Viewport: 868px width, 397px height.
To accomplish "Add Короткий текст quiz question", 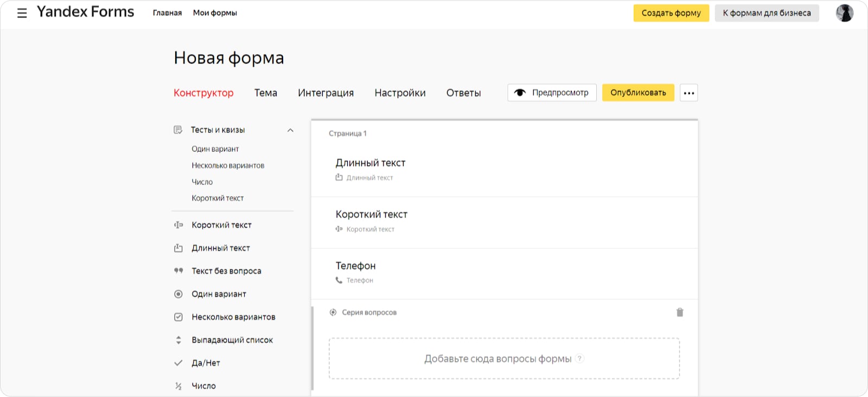I will pyautogui.click(x=218, y=198).
